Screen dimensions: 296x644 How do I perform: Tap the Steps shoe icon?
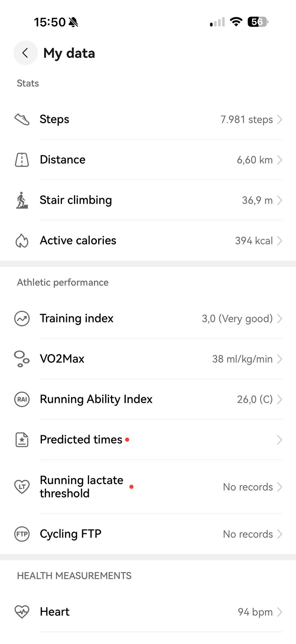pos(22,119)
